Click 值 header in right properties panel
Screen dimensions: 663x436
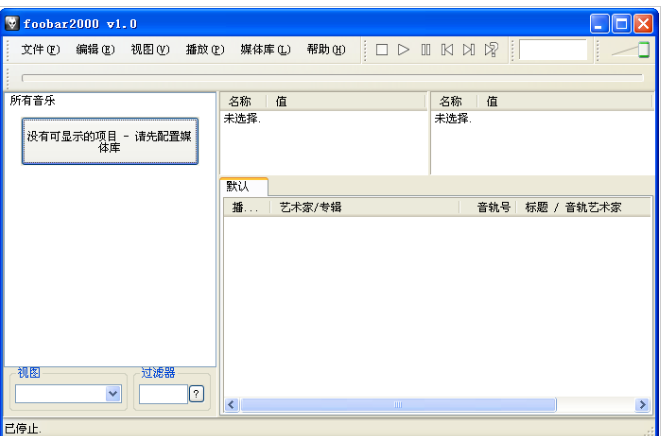point(565,101)
